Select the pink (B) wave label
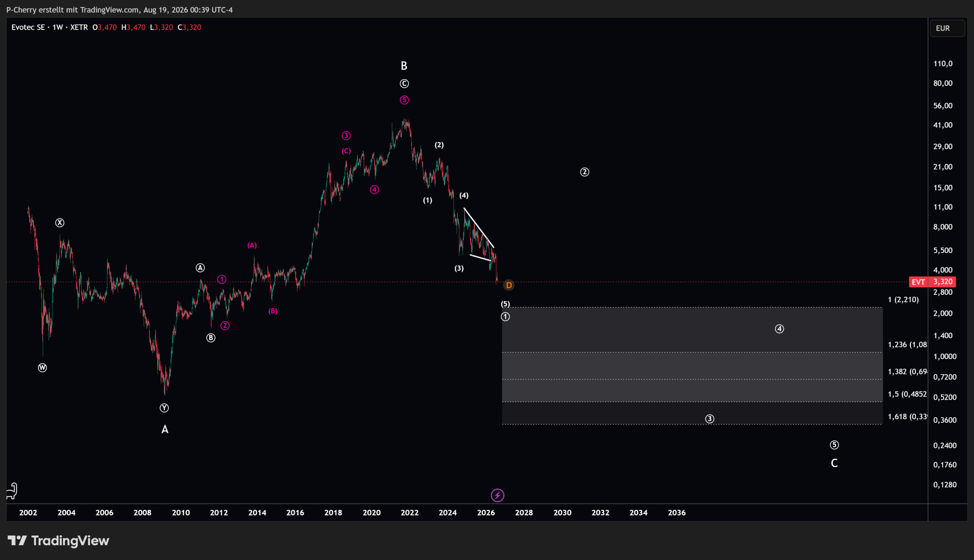Screen dimensions: 974x560 click(x=273, y=311)
